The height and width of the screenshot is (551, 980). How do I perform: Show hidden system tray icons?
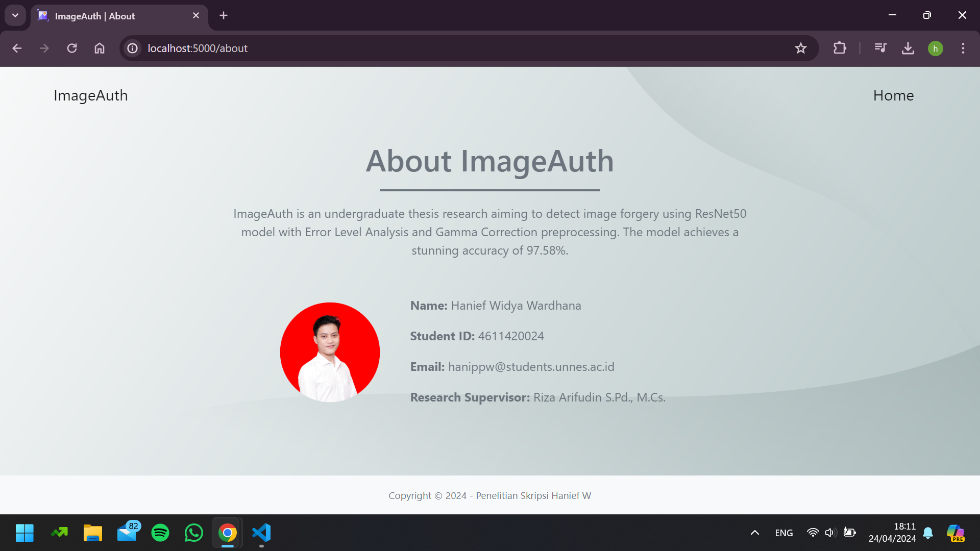click(754, 533)
